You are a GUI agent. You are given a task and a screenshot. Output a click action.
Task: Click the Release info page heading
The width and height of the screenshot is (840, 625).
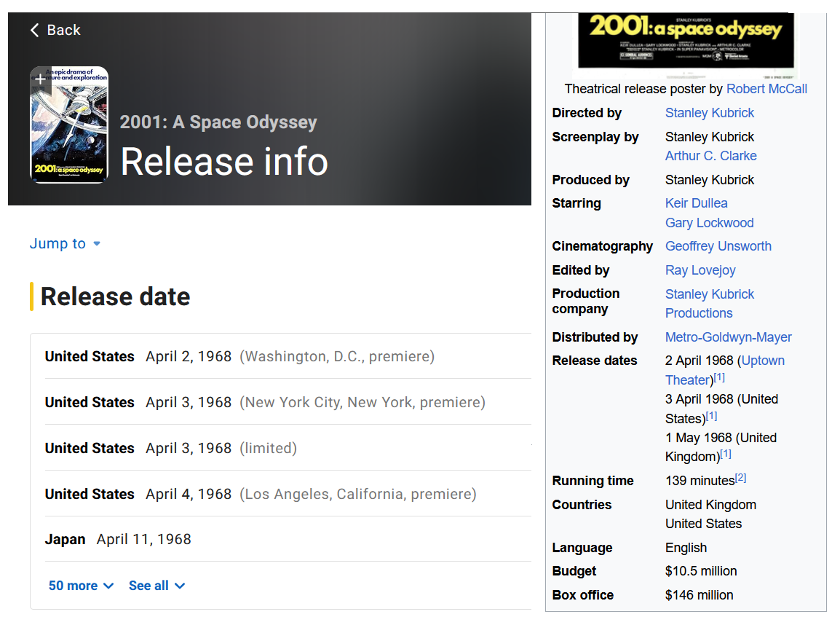pyautogui.click(x=224, y=161)
